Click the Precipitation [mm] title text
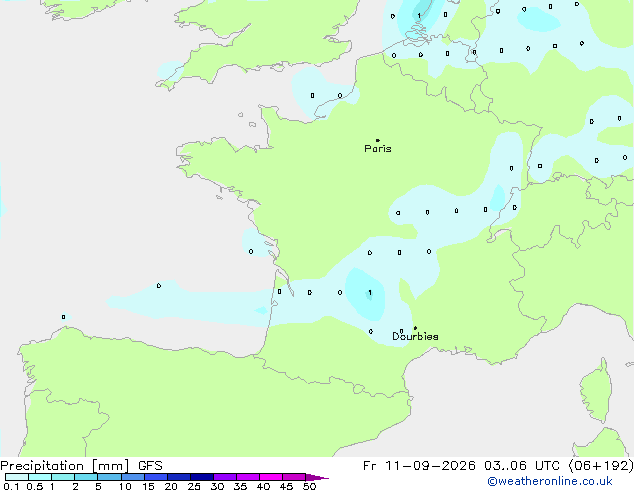This screenshot has height=490, width=634. coord(65,466)
